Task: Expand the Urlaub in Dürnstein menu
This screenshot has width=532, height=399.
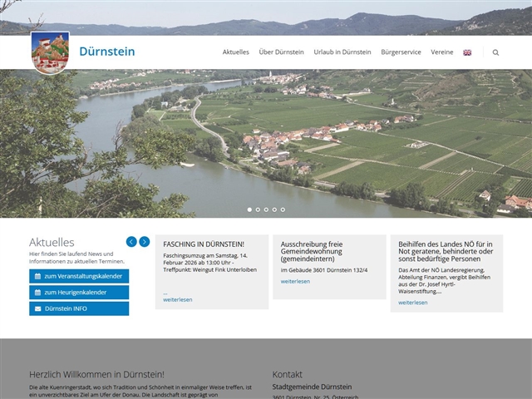Action: [x=342, y=52]
